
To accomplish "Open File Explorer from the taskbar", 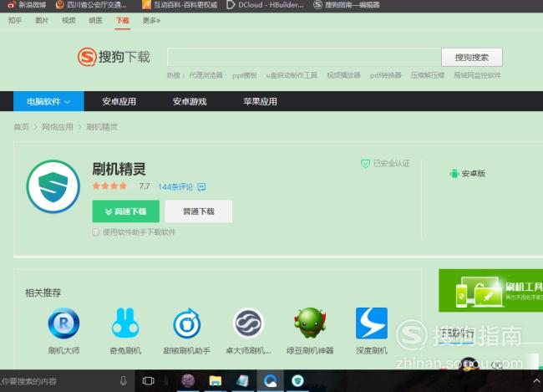I will [215, 381].
